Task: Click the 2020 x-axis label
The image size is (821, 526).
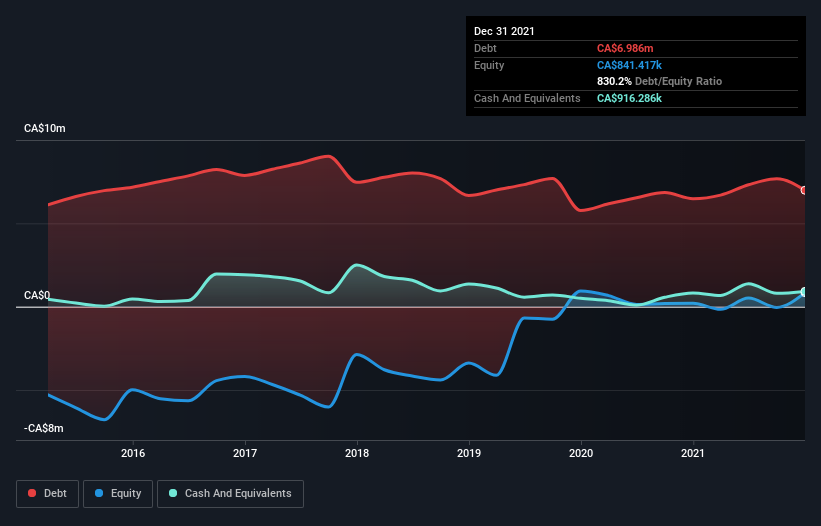Action: pos(581,453)
